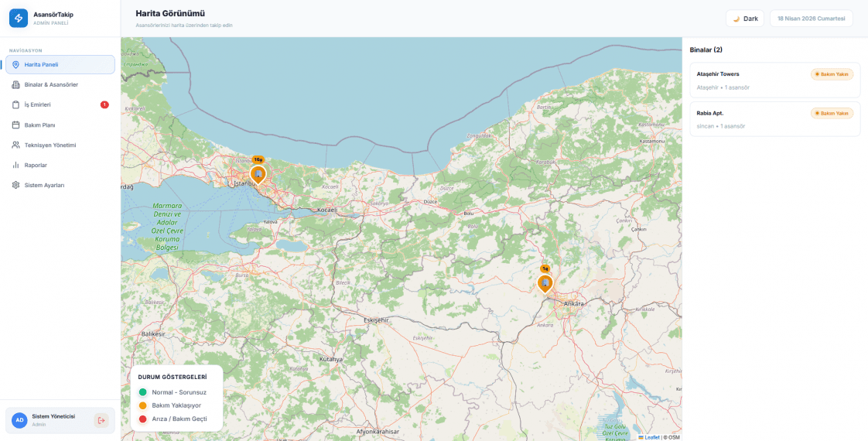Go to İş Emirleri section
This screenshot has width=868, height=441.
pos(60,104)
